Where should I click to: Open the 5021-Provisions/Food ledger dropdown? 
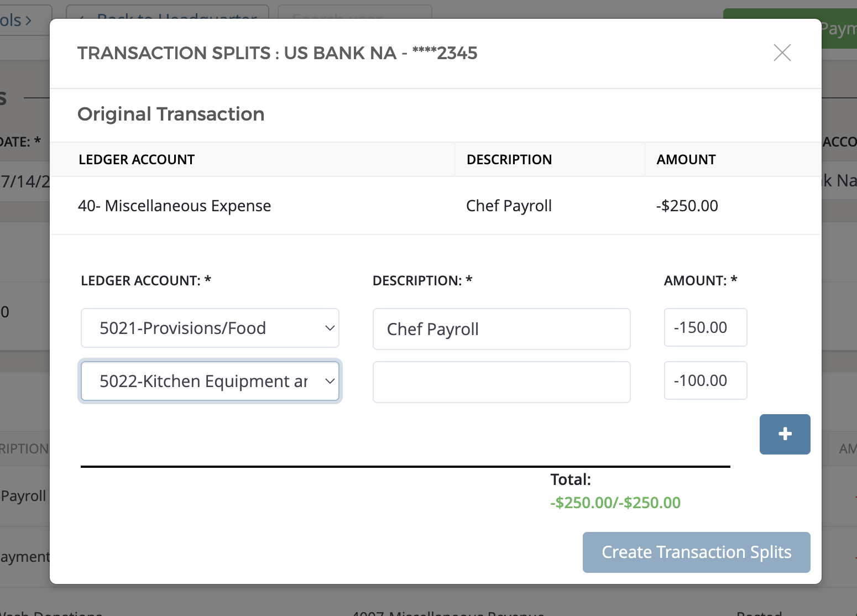pyautogui.click(x=210, y=328)
